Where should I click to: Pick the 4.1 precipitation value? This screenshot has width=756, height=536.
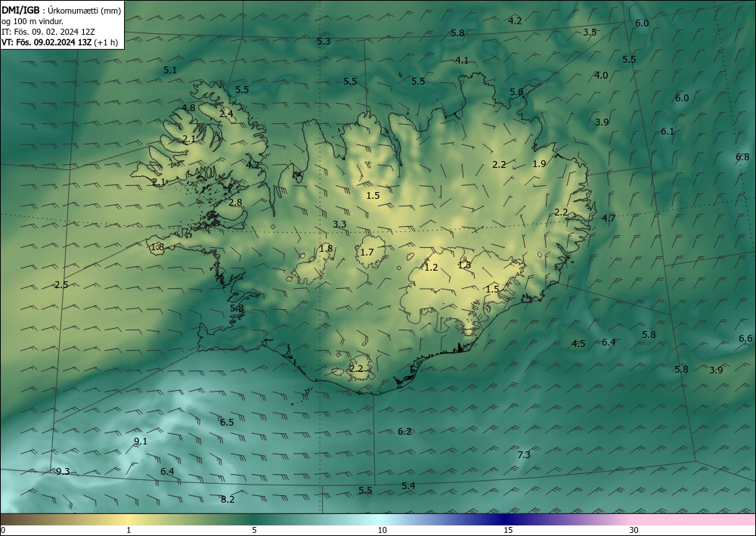pyautogui.click(x=462, y=60)
